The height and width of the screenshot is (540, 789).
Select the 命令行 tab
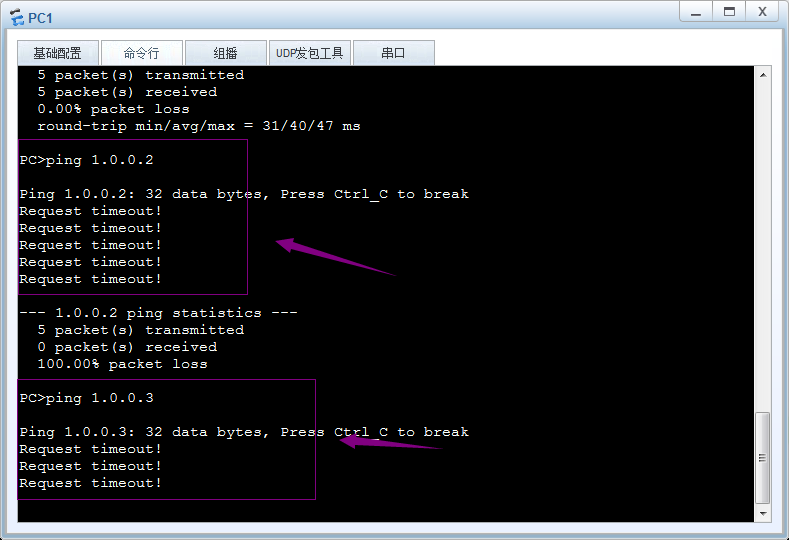click(x=141, y=53)
